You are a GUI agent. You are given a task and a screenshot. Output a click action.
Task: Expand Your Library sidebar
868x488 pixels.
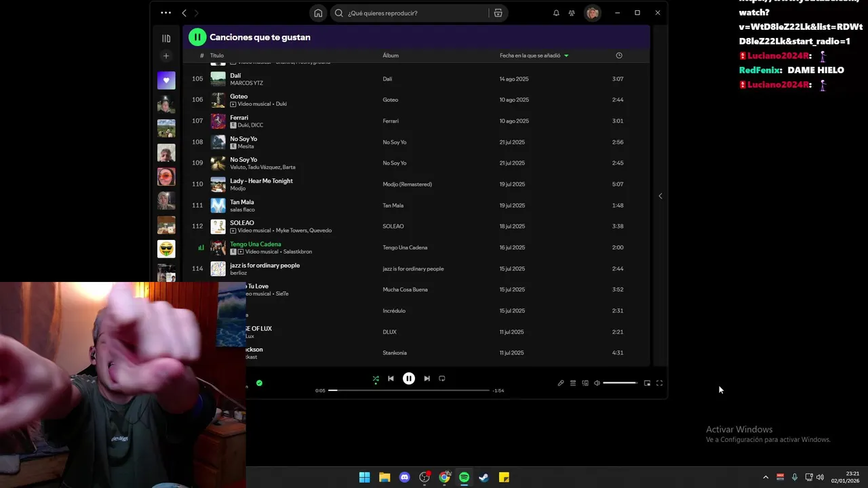166,39
